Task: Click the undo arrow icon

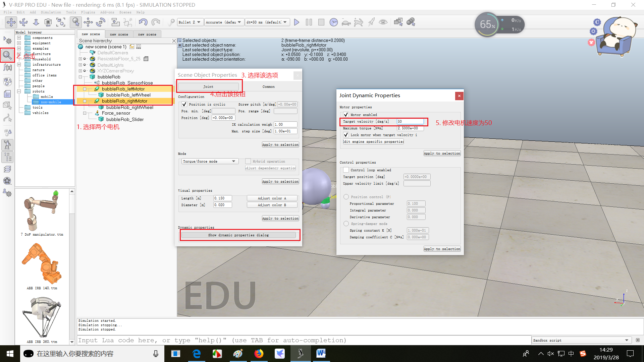Action: coord(143,22)
